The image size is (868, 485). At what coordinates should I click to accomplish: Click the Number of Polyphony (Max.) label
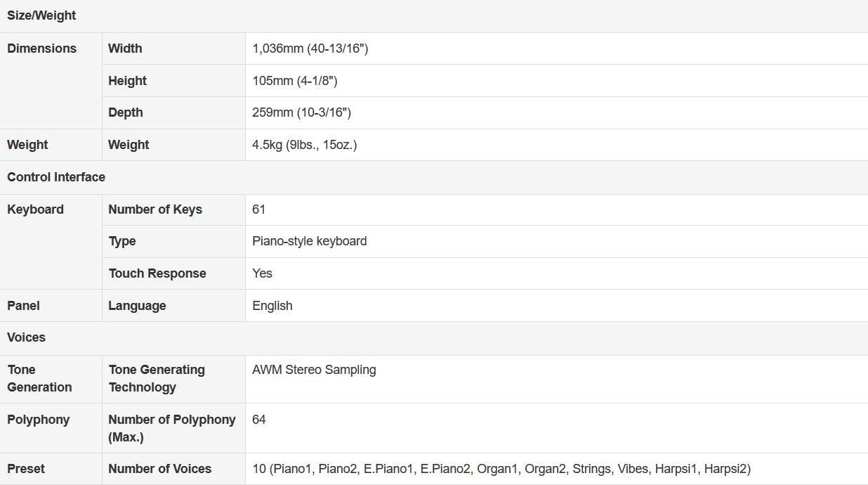tap(171, 428)
